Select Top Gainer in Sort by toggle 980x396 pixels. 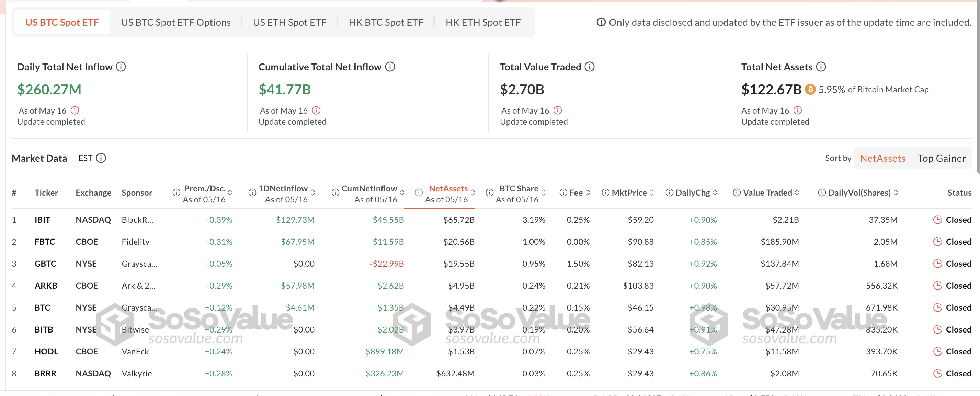(x=942, y=158)
